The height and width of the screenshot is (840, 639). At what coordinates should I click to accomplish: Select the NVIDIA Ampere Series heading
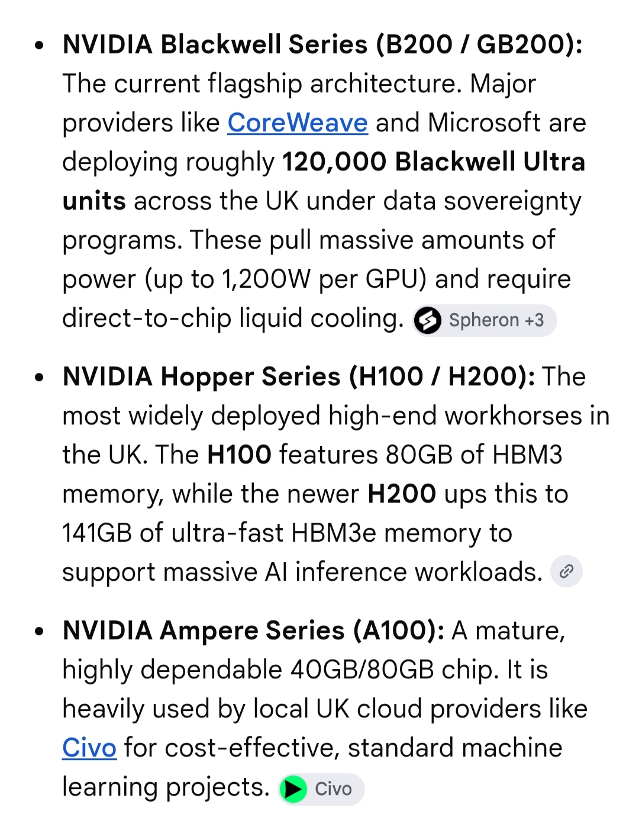[x=253, y=631]
